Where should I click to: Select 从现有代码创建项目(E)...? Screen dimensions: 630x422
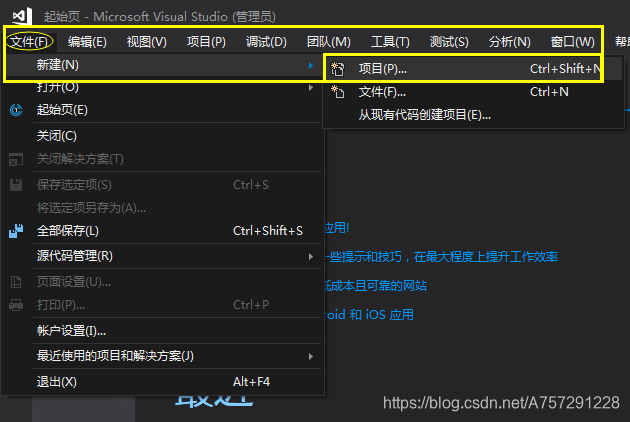tap(473, 115)
